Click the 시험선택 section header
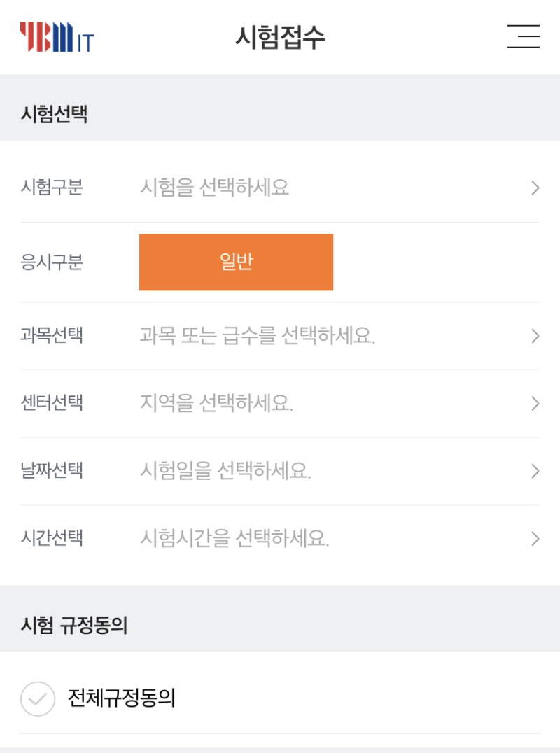The width and height of the screenshot is (560, 753). pyautogui.click(x=54, y=114)
